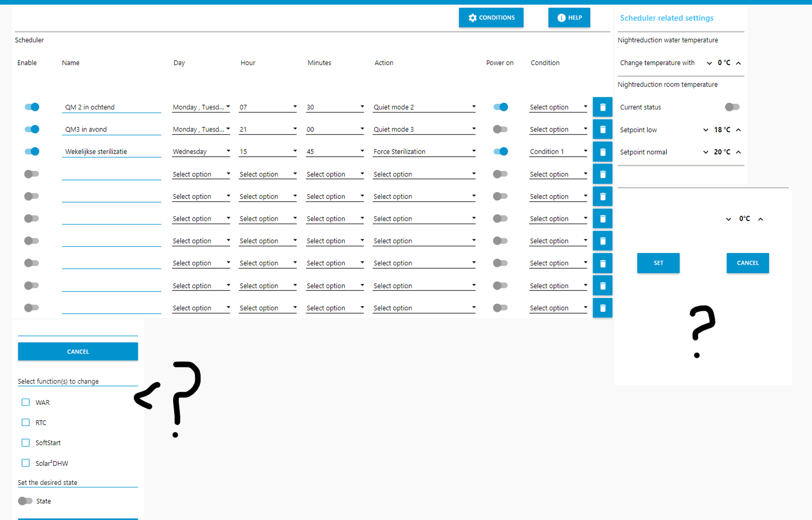Open Condition dropdown showing Condition 1
This screenshot has height=520, width=812.
coord(558,152)
